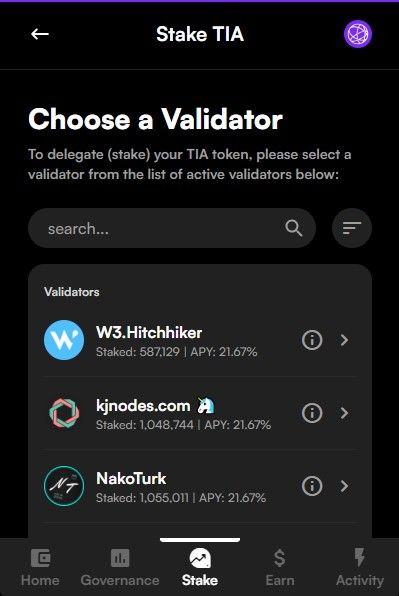The image size is (399, 596).
Task: Switch to the Governance tab
Action: coord(120,567)
